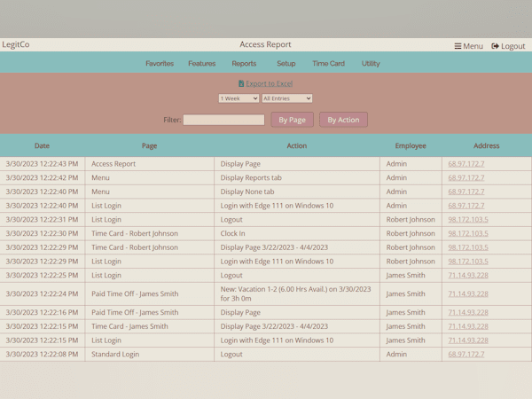Click the Export to Excel link
The width and height of the screenshot is (532, 399).
[x=269, y=84]
